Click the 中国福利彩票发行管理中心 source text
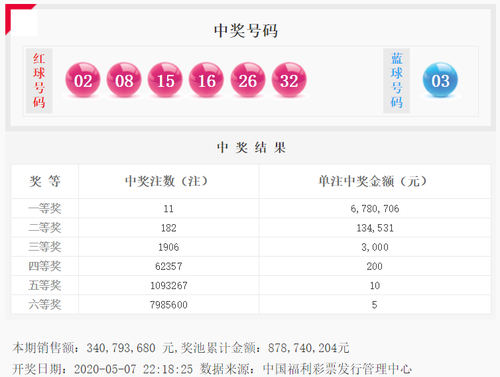The height and width of the screenshot is (377, 500). [x=337, y=369]
